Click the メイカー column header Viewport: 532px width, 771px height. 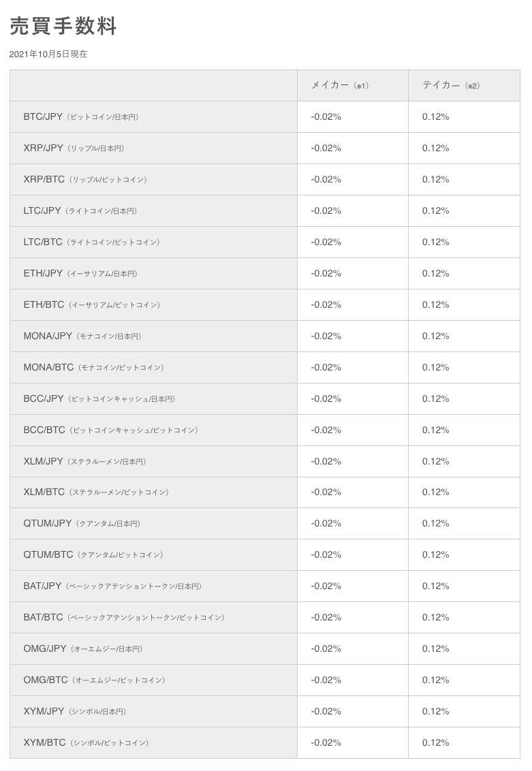tap(340, 86)
